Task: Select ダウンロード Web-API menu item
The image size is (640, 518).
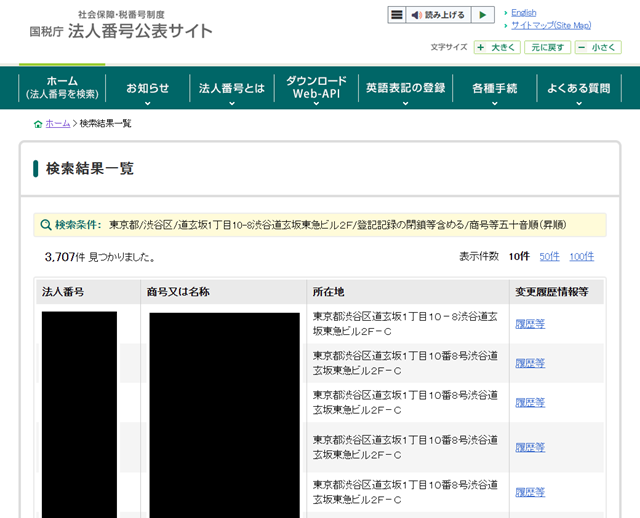Action: click(317, 88)
